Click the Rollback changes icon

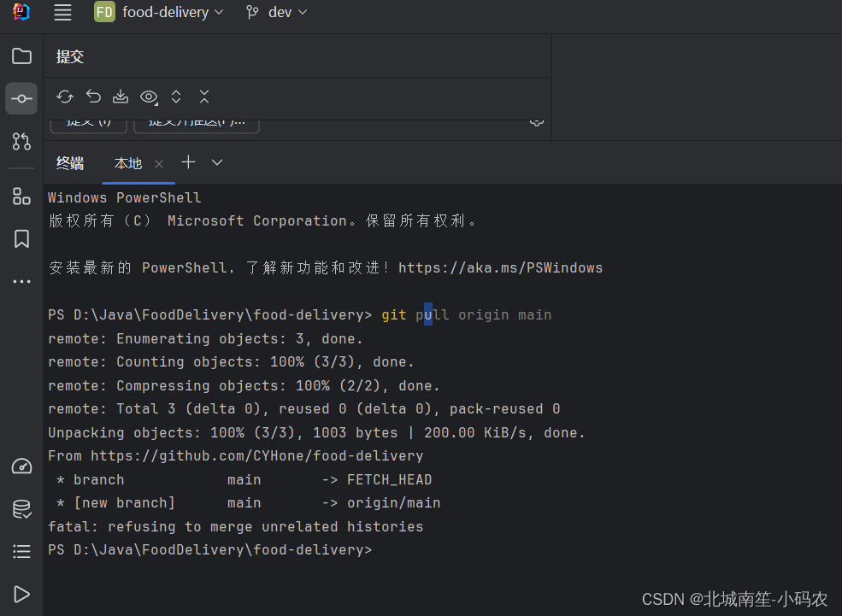coord(93,97)
